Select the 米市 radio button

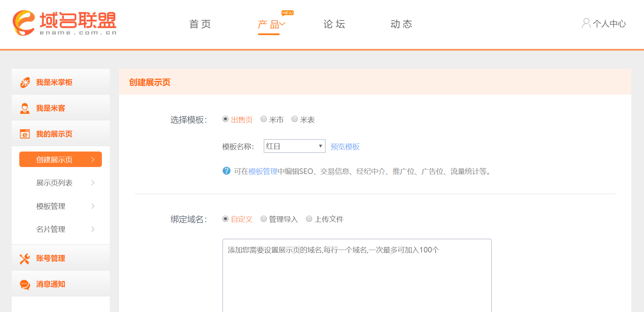264,119
